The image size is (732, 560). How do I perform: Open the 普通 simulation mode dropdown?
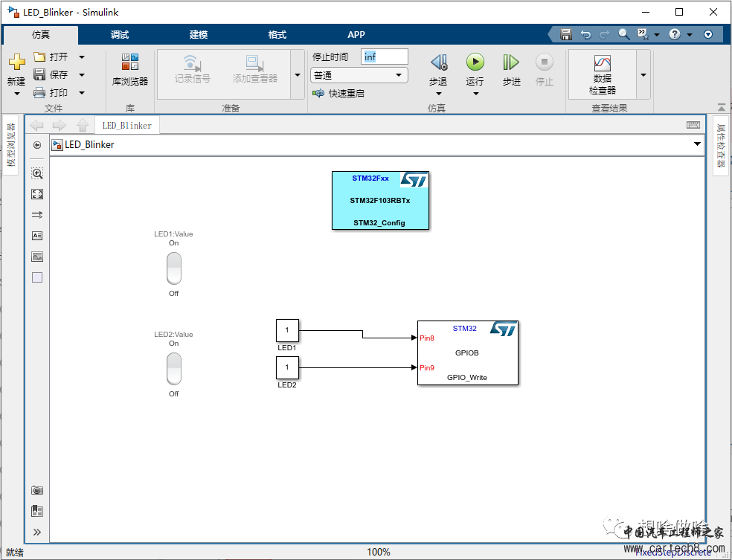coord(359,75)
